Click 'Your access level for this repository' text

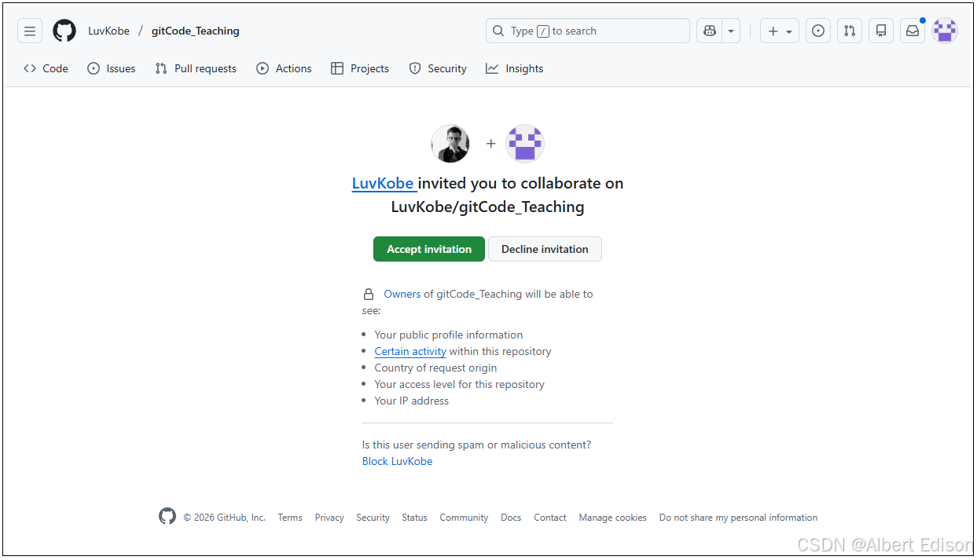tap(459, 385)
